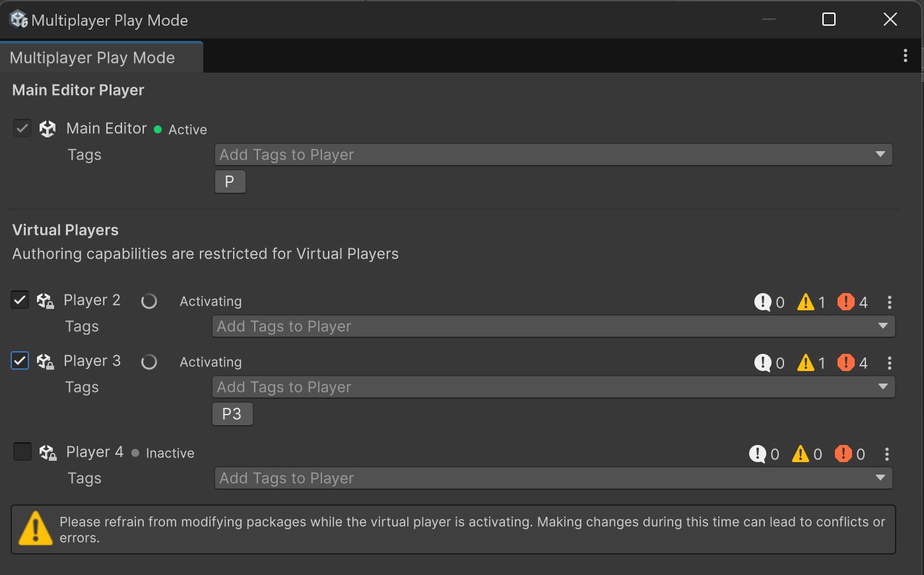The width and height of the screenshot is (924, 575).
Task: Open Player 3 Add Tags dropdown
Action: point(553,387)
